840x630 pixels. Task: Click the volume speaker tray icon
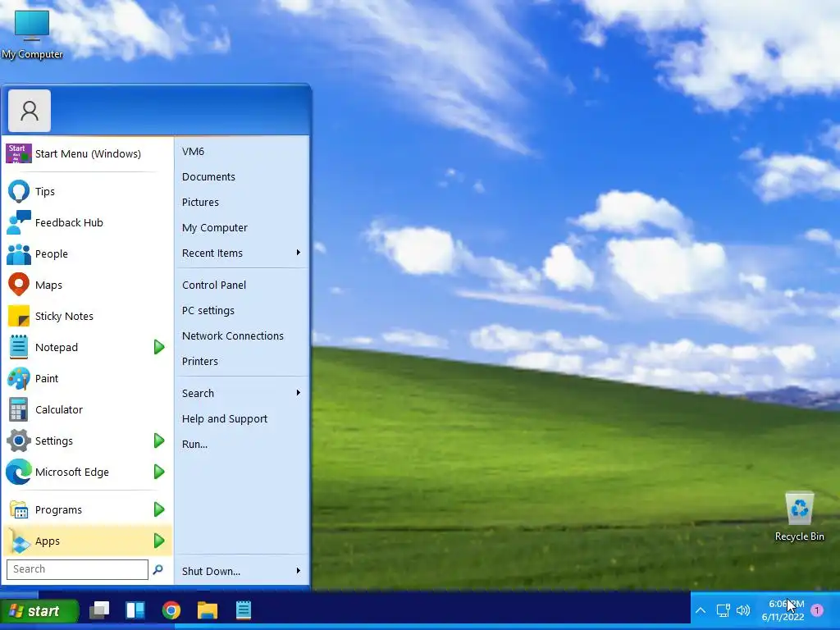tap(743, 610)
